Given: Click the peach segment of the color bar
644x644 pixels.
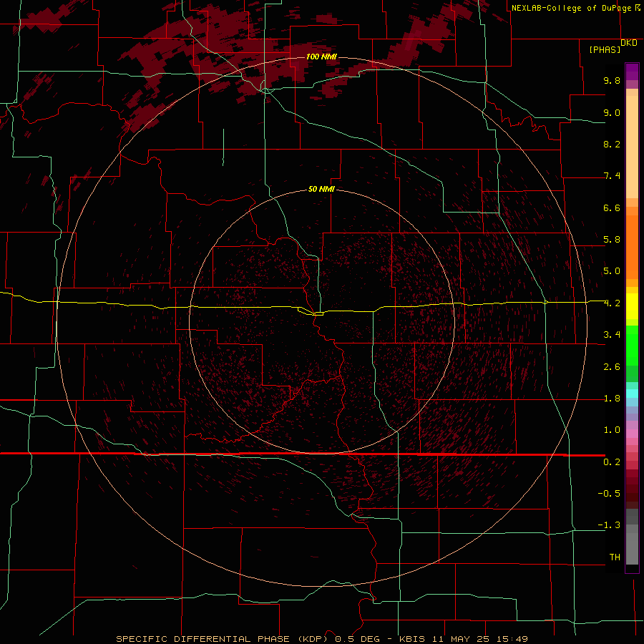Looking at the screenshot, I should [x=632, y=147].
